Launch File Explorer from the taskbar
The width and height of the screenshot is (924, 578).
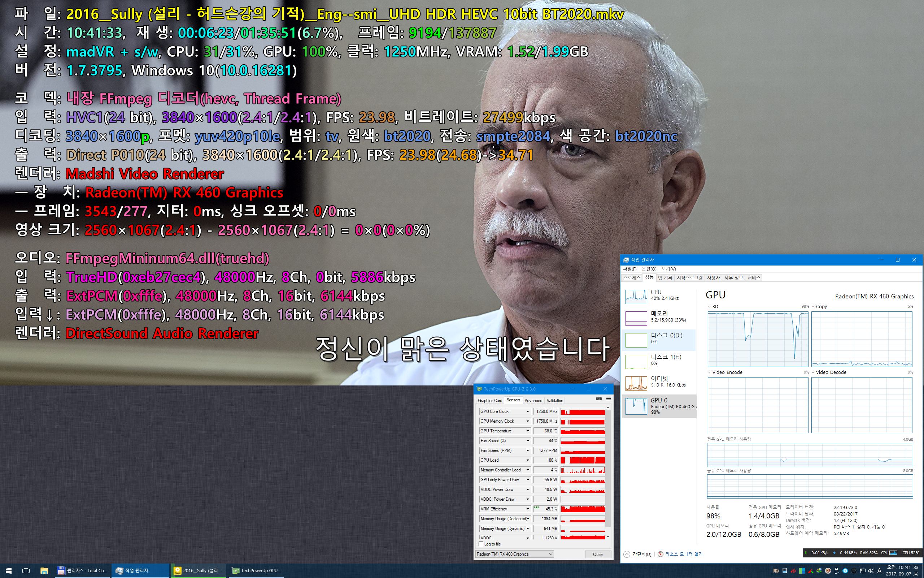(44, 571)
